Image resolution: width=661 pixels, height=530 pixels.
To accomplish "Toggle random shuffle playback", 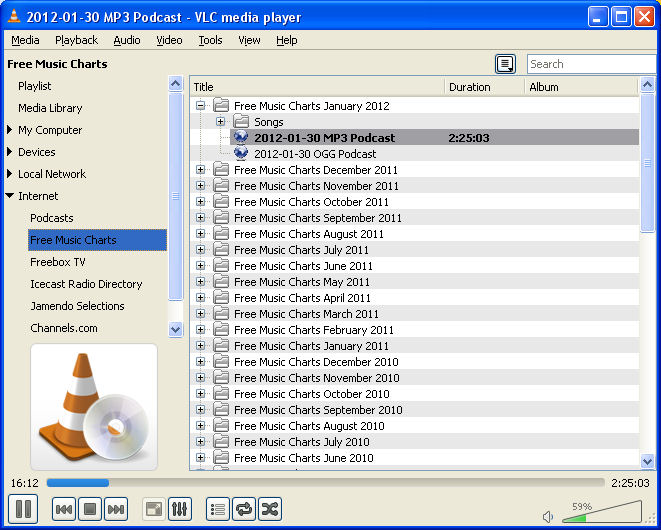I will point(270,510).
